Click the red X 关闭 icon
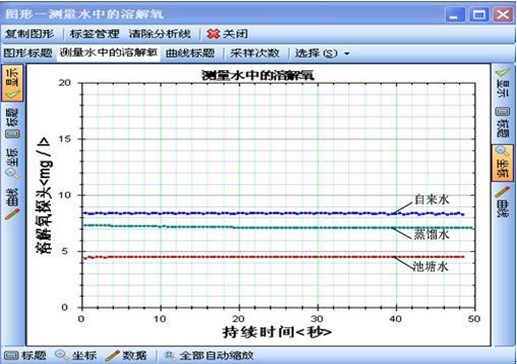This screenshot has height=364, width=517. point(213,34)
